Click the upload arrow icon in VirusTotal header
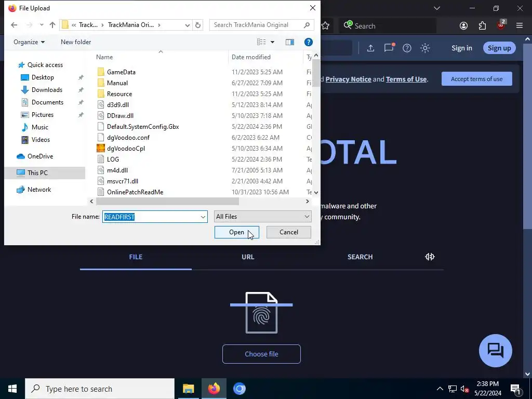The height and width of the screenshot is (399, 532). point(370,48)
